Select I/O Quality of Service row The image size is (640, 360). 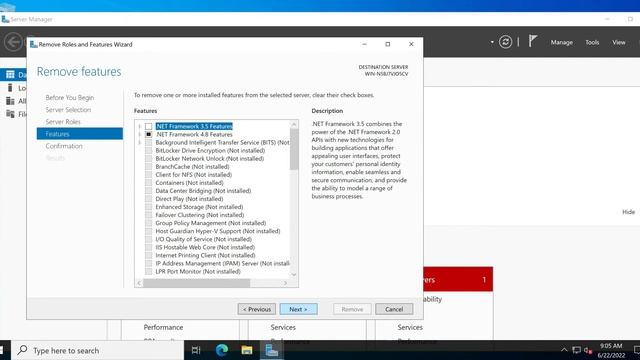203,239
